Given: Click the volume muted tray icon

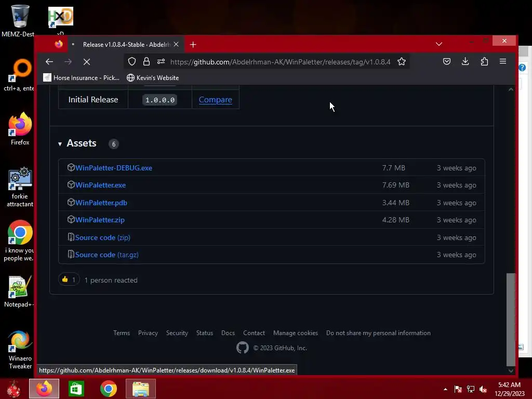Looking at the screenshot, I should [483, 389].
